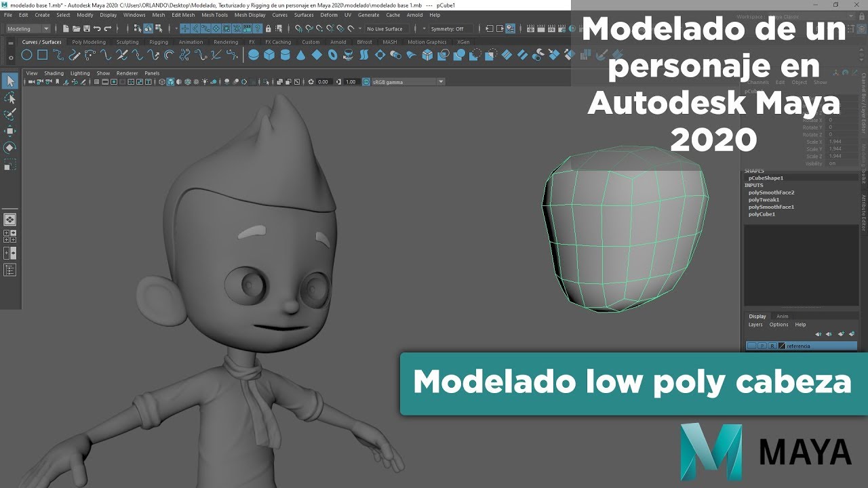The image size is (868, 488).
Task: Expand the arrow left of Symmetry field
Action: [x=425, y=28]
